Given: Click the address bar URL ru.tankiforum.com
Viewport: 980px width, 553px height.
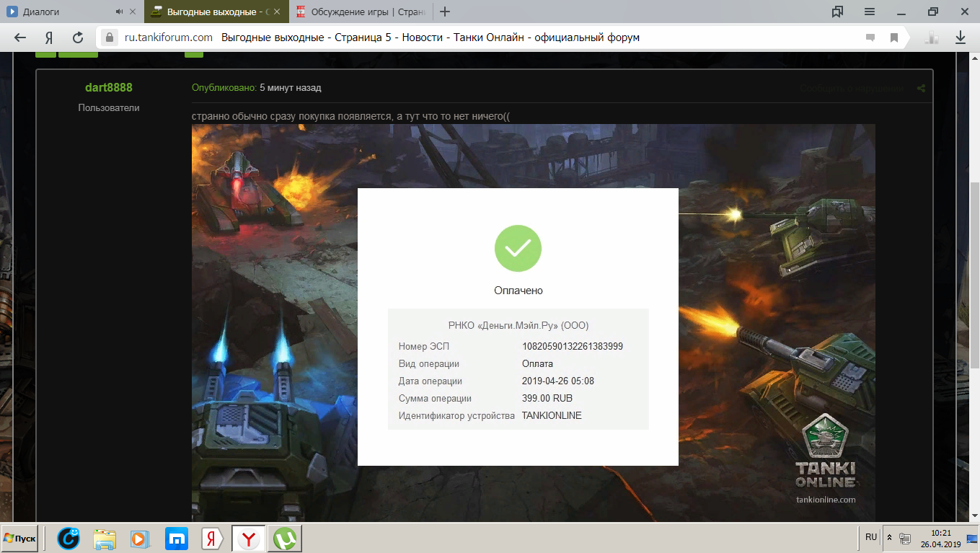Looking at the screenshot, I should (168, 37).
